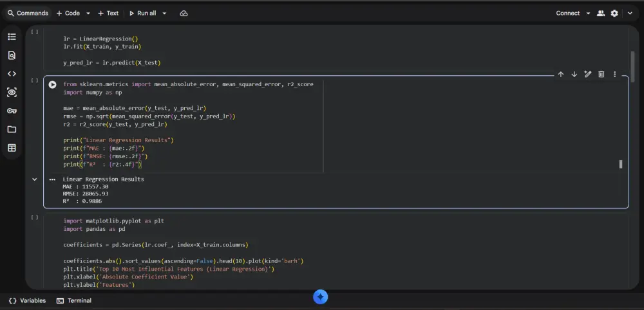Click the notebook vertical scrollbar

[632, 68]
